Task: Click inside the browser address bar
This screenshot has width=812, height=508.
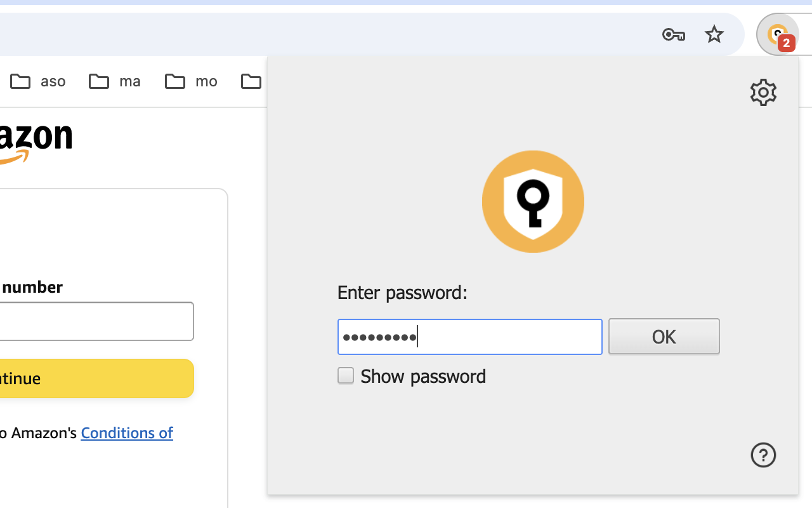Action: (x=317, y=34)
